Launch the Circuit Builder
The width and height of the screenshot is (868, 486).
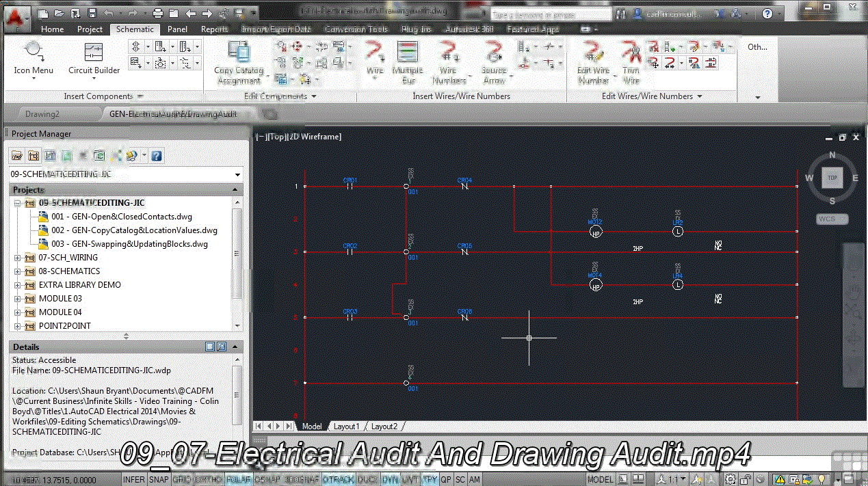tap(94, 59)
